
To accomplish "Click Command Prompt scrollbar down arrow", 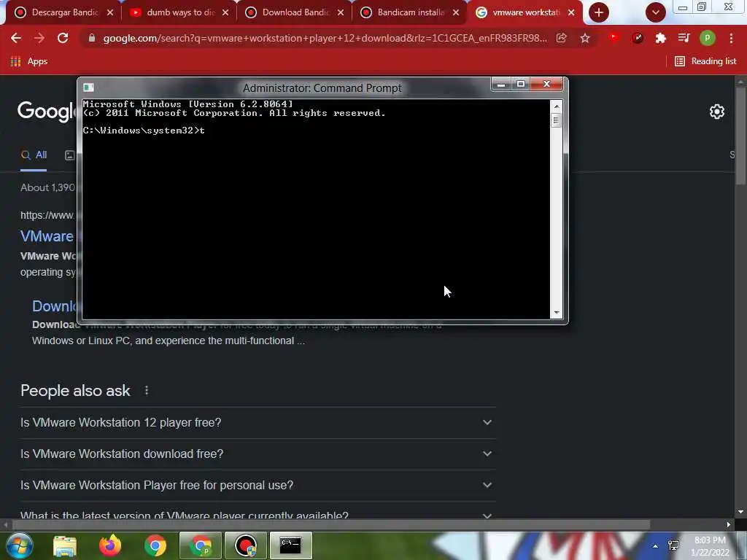I will click(557, 313).
